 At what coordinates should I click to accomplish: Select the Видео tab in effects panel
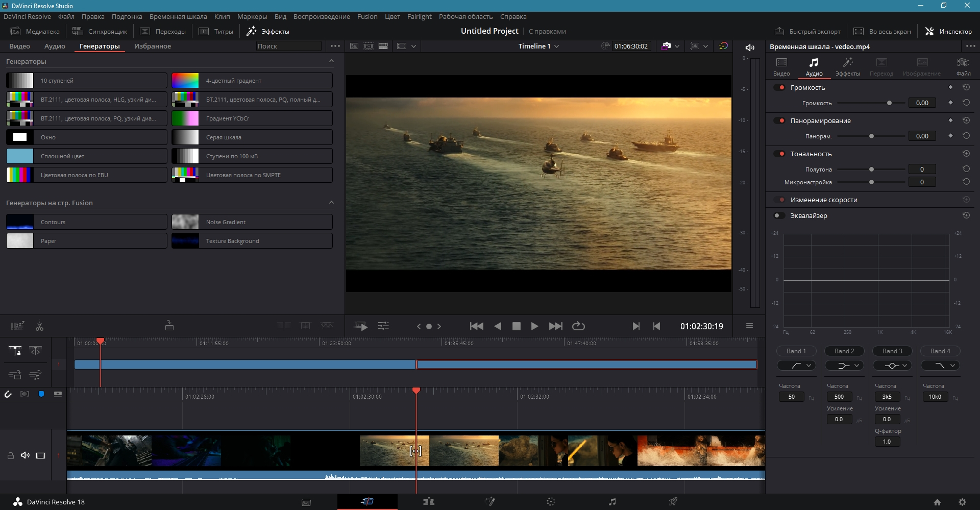click(x=19, y=46)
